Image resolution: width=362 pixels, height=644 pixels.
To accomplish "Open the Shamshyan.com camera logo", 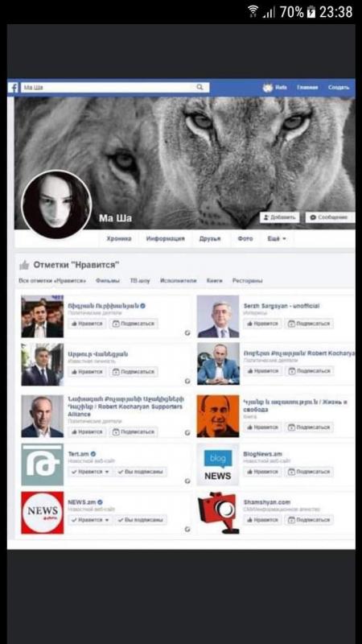I will point(217,513).
